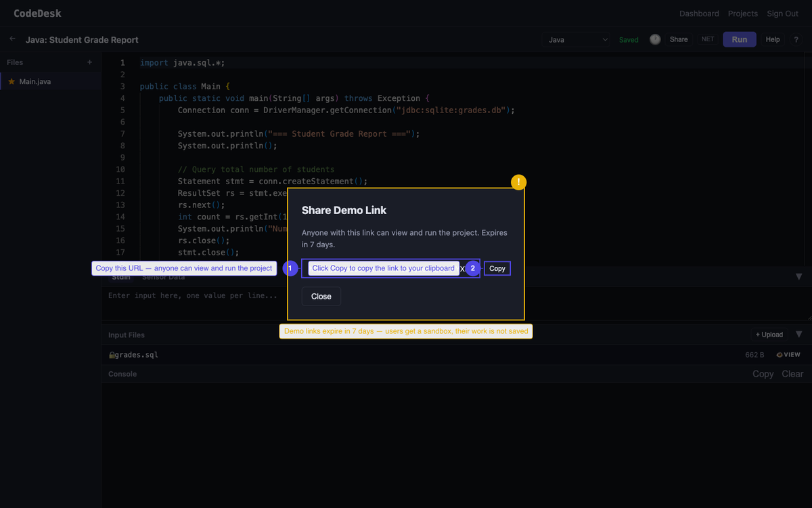Open Projects in top navigation
The width and height of the screenshot is (812, 508).
[x=743, y=14]
